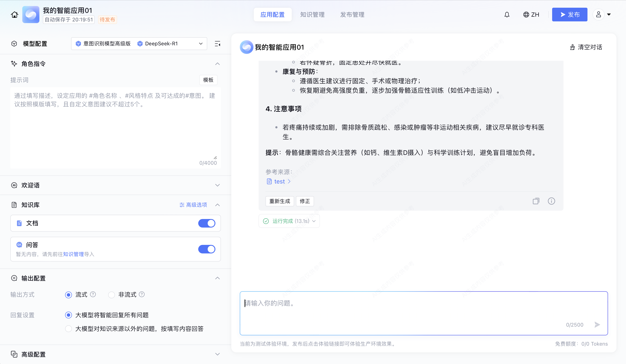Switch to the 发布管理 tab
Viewport: 626px width, 364px height.
click(x=352, y=15)
